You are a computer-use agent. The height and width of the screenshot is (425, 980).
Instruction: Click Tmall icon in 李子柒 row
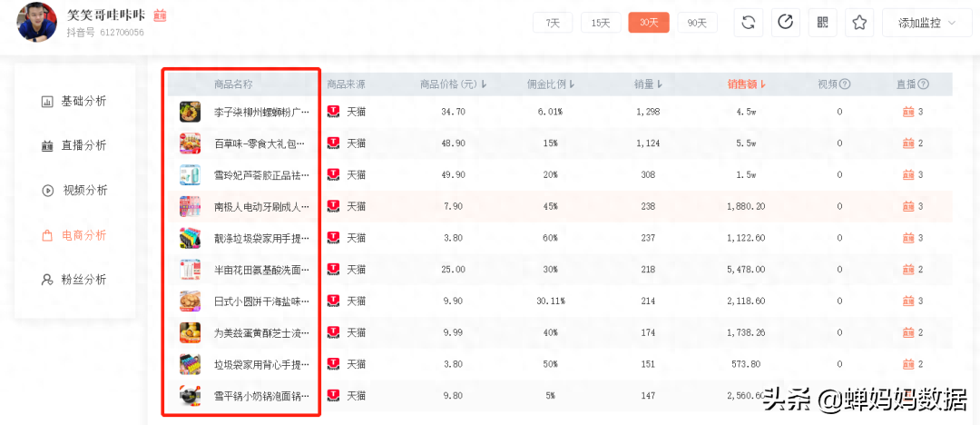click(x=334, y=112)
